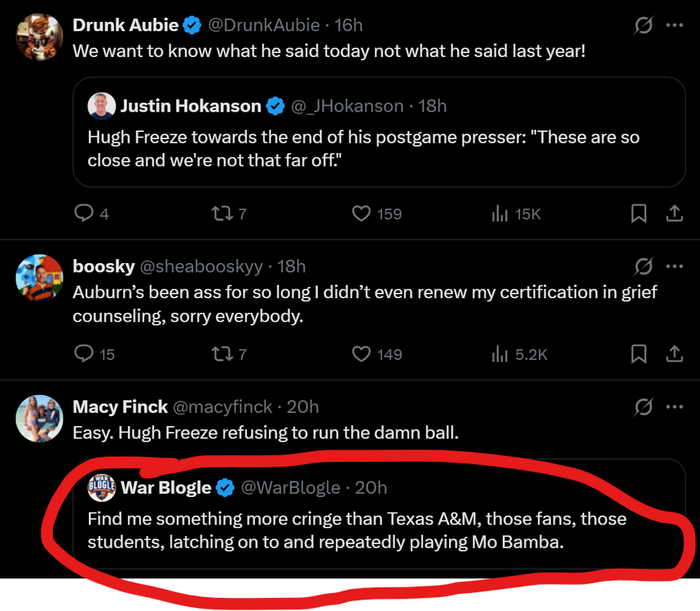Like boosky's tweet
The image size is (700, 611).
(361, 354)
